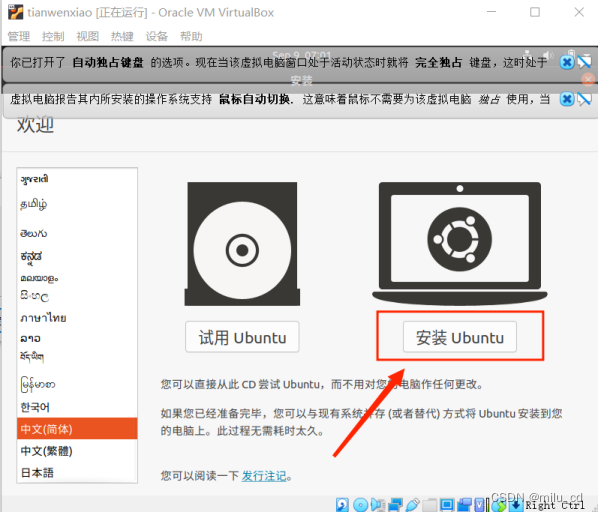Screen dimensions: 598x513
Task: Click the CD disc image above 试用 Ubuntu
Action: pyautogui.click(x=242, y=244)
